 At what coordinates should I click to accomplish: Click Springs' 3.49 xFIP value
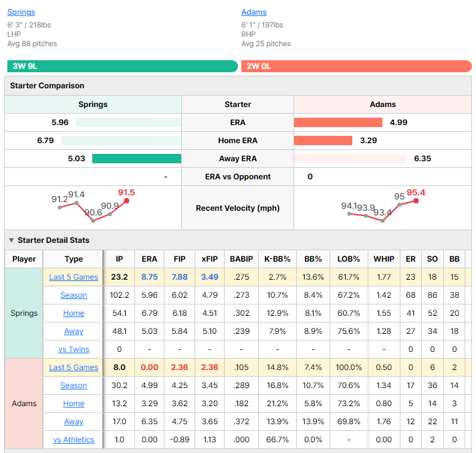209,277
